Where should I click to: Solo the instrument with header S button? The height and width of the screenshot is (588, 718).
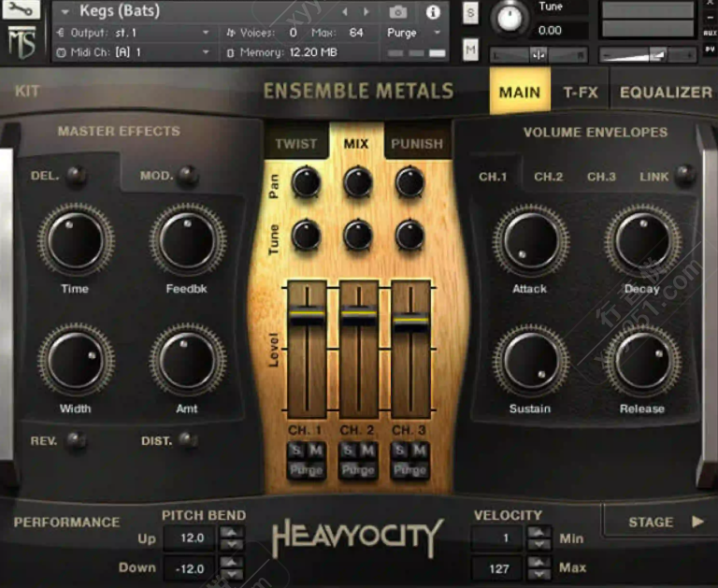pos(471,13)
